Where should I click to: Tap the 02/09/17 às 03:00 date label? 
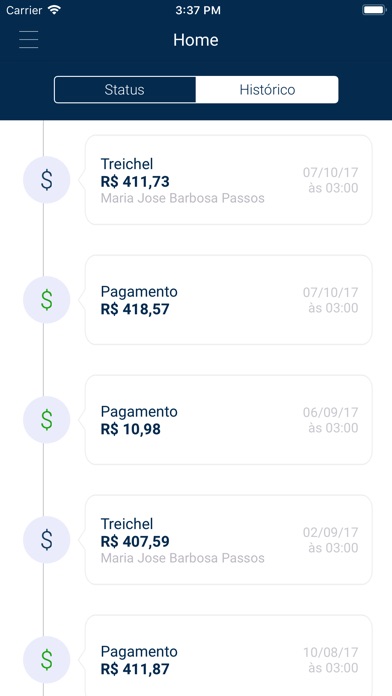[x=331, y=540]
